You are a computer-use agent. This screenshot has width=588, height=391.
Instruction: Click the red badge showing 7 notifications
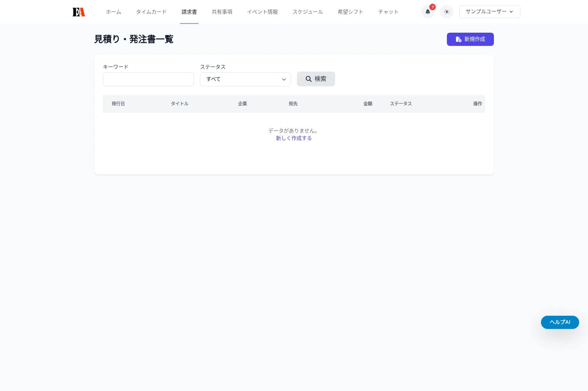pos(433,7)
